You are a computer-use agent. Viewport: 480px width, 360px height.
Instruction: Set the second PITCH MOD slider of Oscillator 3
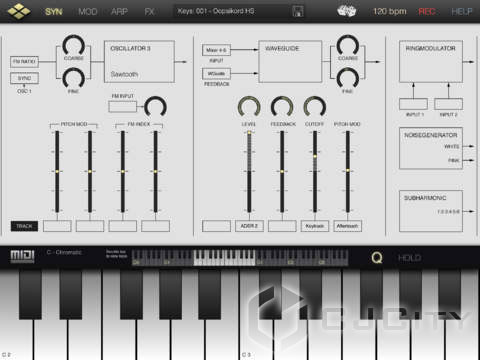click(x=90, y=171)
